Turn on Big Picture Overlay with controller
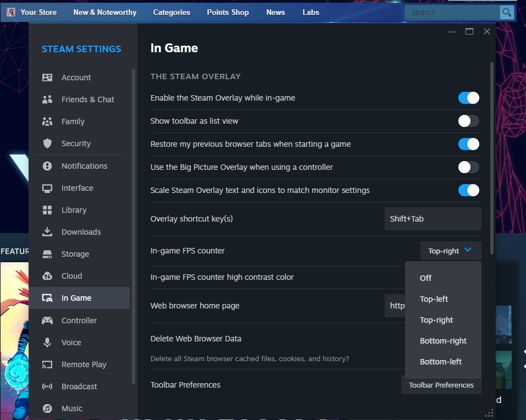The image size is (526, 420). point(469,167)
